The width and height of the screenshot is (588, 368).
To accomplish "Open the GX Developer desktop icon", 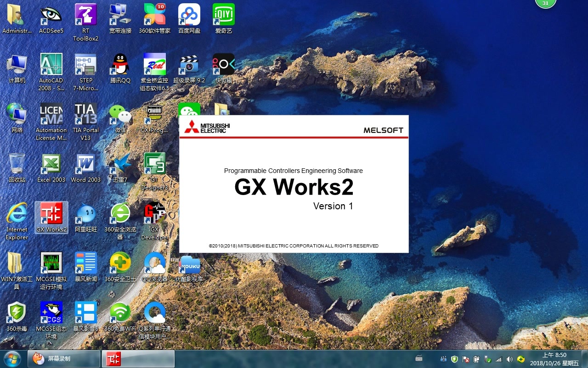I will tap(155, 221).
